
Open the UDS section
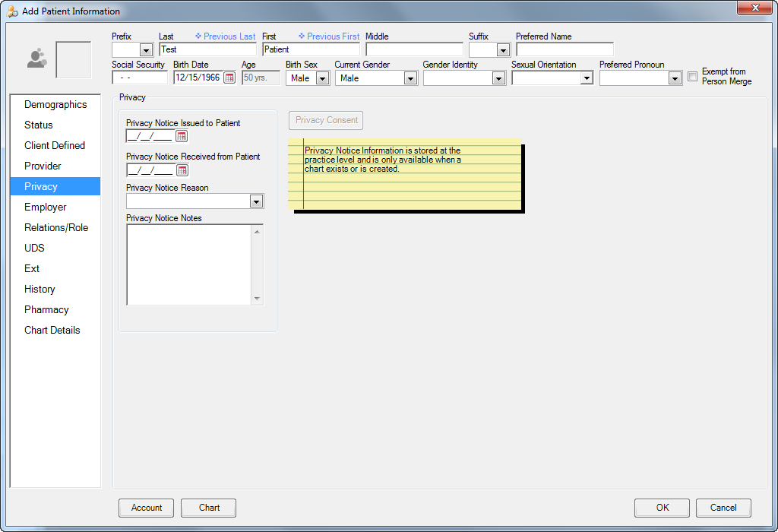point(55,248)
